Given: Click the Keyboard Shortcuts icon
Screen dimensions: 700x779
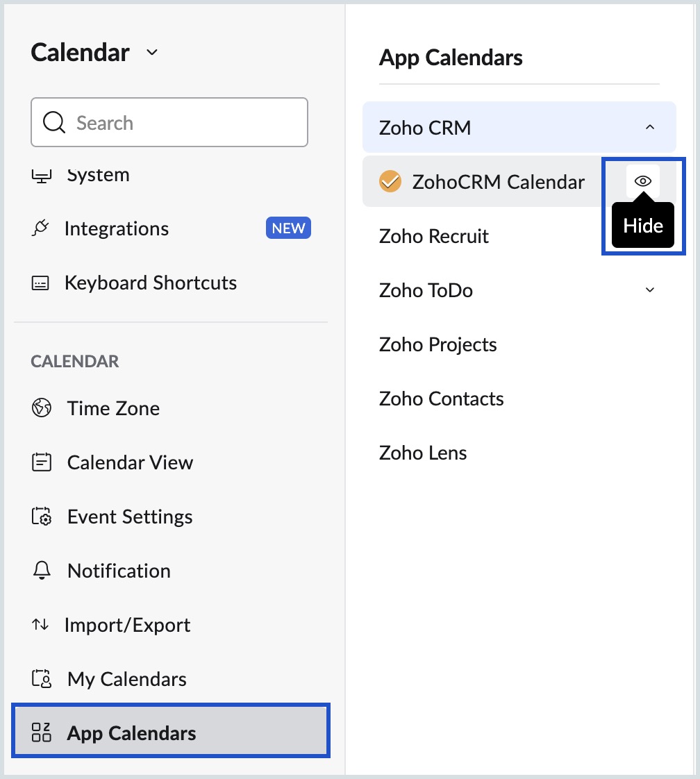Looking at the screenshot, I should pos(42,283).
